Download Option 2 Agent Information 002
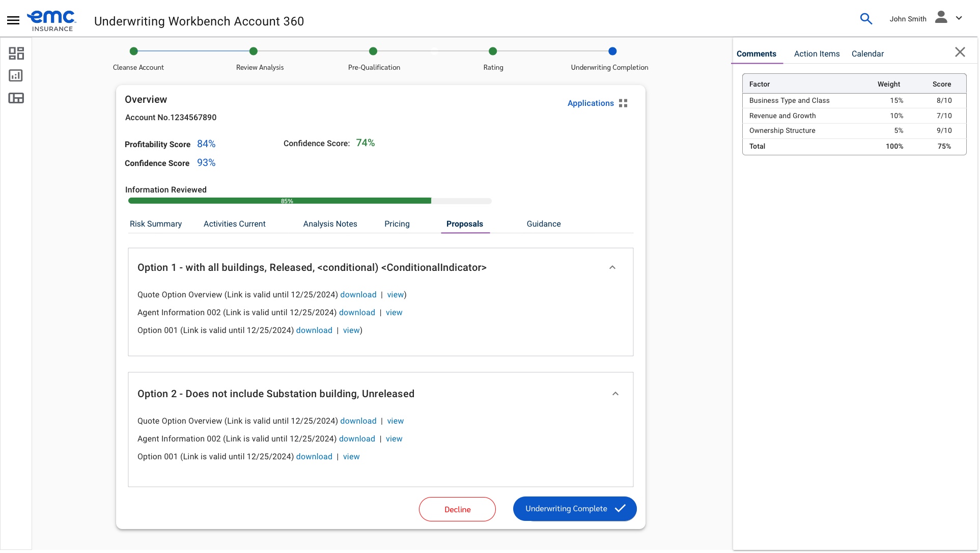The image size is (980, 553). point(357,439)
